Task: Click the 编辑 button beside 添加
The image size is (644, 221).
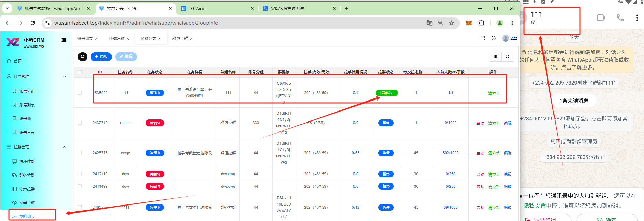Action: coord(126,56)
